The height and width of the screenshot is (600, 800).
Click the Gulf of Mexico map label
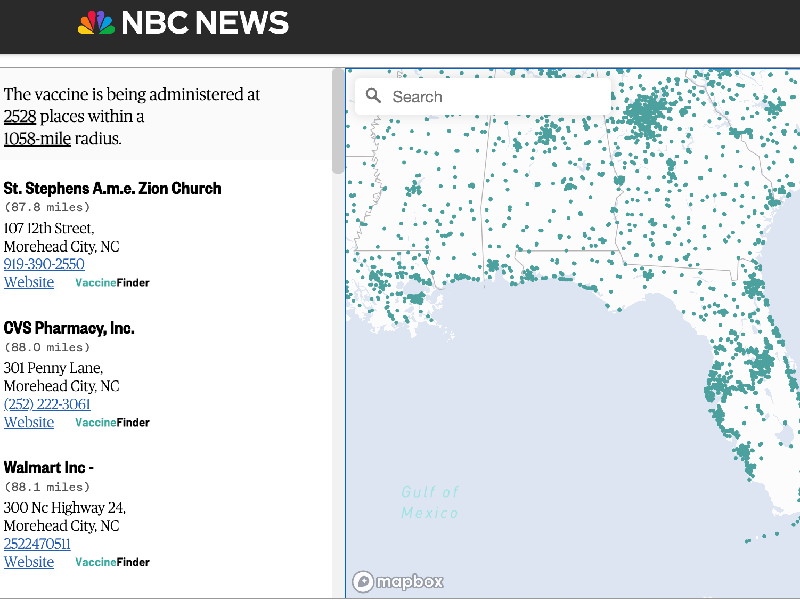pyautogui.click(x=430, y=503)
